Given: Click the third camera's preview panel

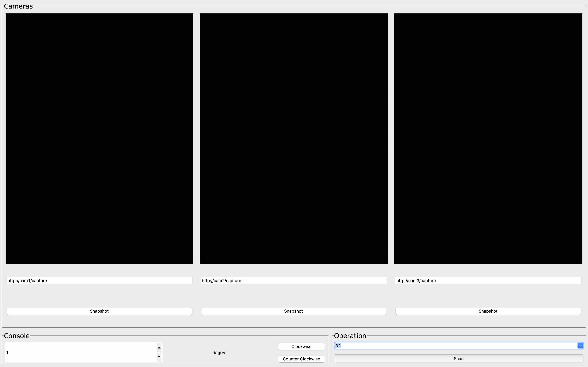Looking at the screenshot, I should [488, 138].
